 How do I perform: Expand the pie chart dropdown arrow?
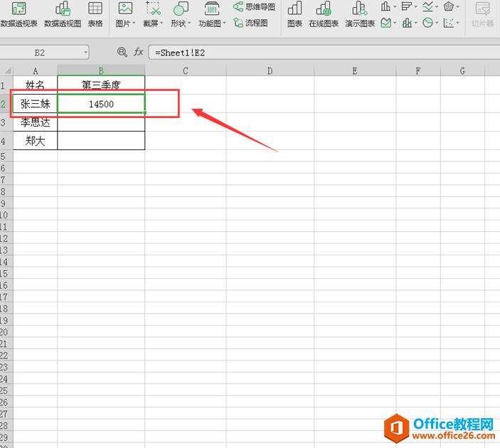tap(437, 23)
